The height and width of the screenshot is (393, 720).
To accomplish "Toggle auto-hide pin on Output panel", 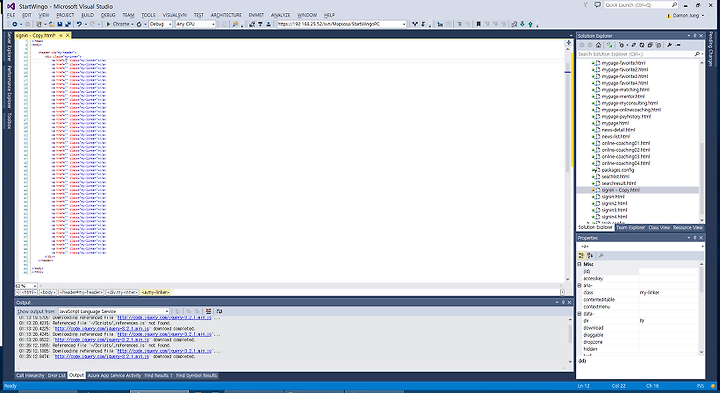I will click(x=563, y=303).
